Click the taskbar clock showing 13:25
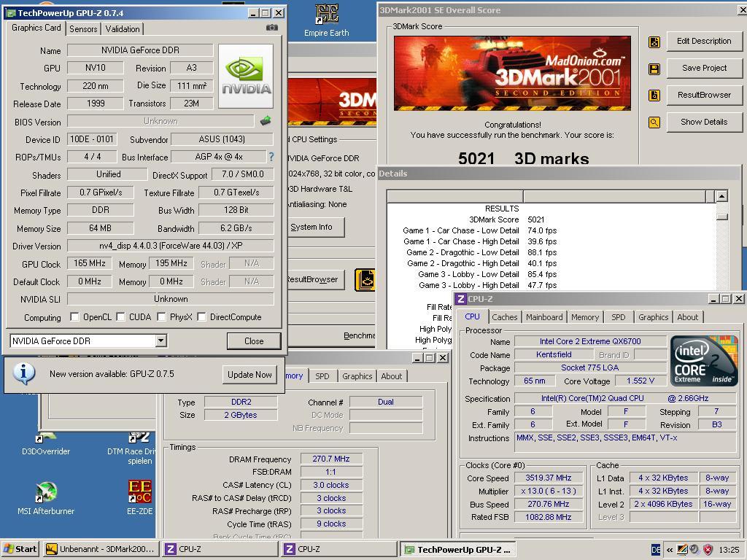This screenshot has height=560, width=747. click(729, 550)
